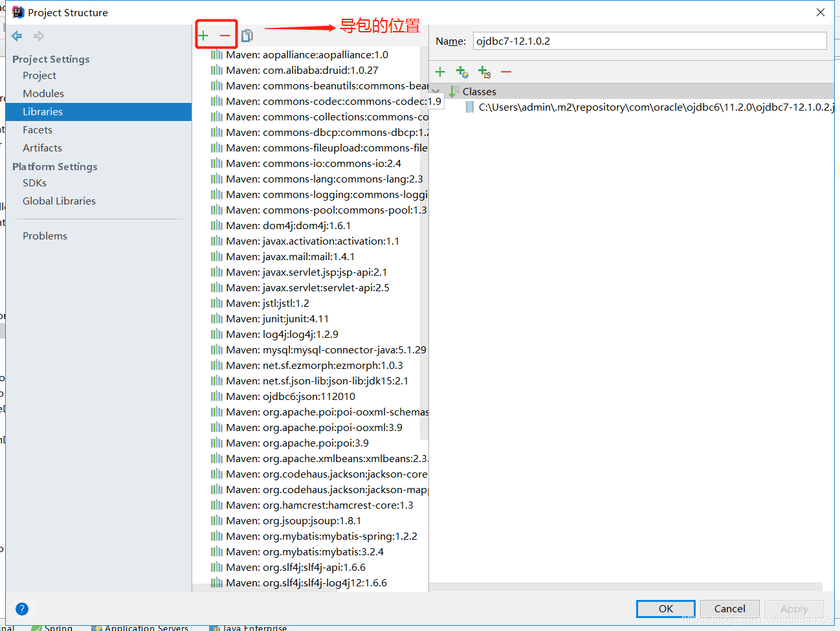The image size is (840, 631).
Task: Click the Application Servers tab in the IDE window
Action: click(140, 627)
